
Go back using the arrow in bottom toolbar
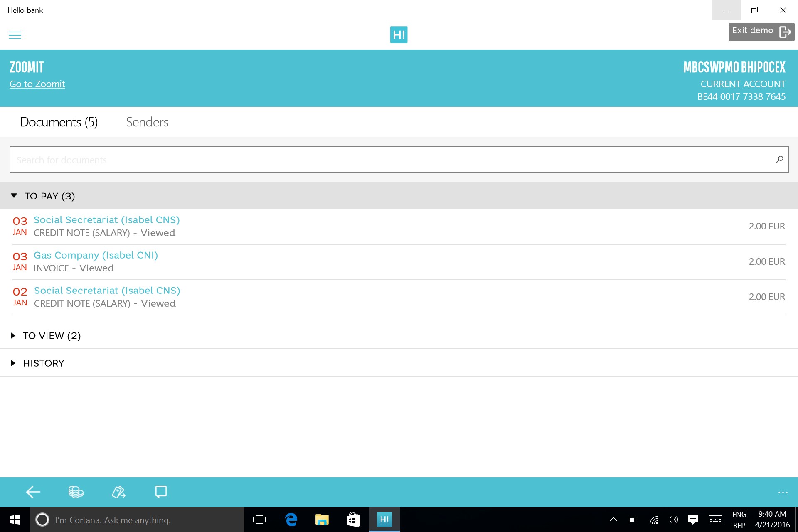pyautogui.click(x=33, y=492)
